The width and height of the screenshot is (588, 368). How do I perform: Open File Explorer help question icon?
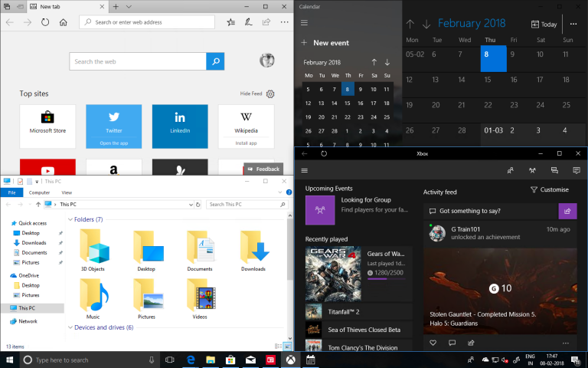pyautogui.click(x=289, y=192)
